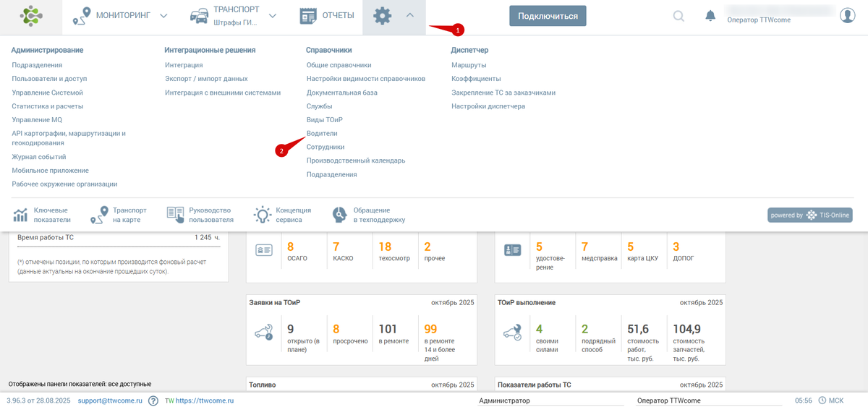Screen dimensions: 868x407
Task: Expand the Мониторинг dropdown chevron
Action: (x=163, y=16)
